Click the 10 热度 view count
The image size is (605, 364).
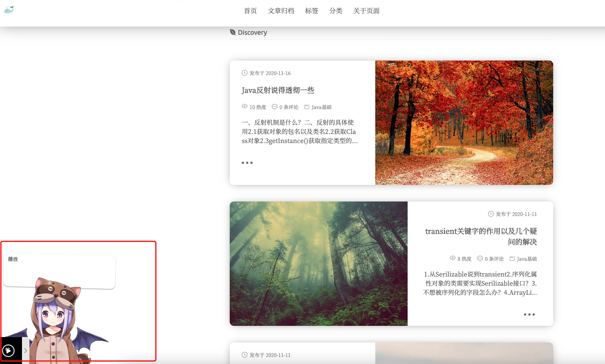258,107
